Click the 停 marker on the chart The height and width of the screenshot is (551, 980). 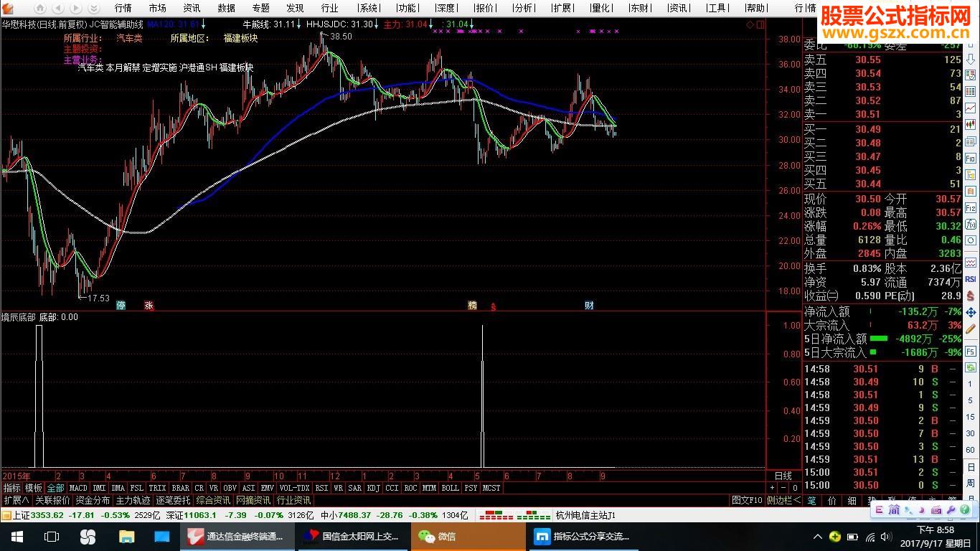(x=121, y=305)
